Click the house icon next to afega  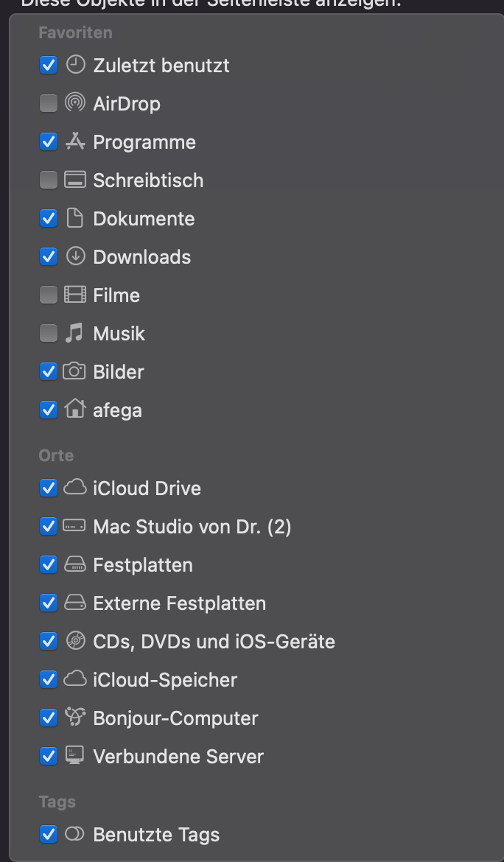pyautogui.click(x=75, y=410)
